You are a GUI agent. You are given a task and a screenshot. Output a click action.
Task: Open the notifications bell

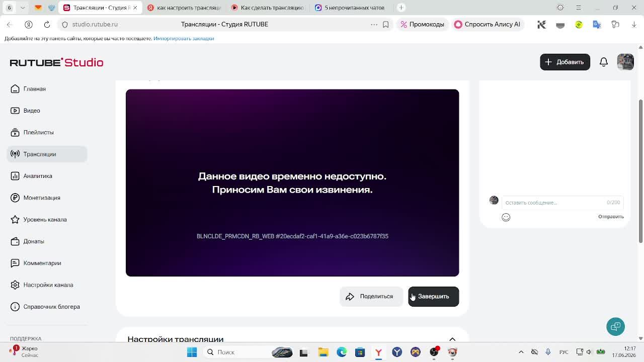pos(604,62)
